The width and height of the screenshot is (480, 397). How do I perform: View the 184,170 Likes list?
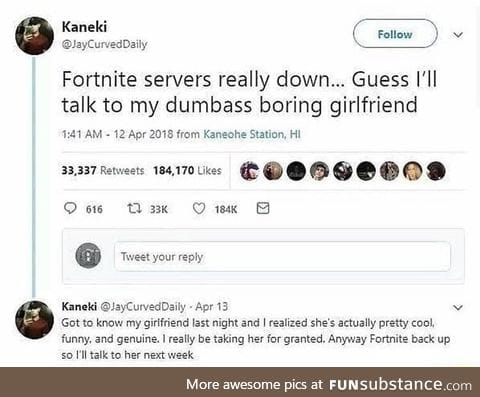pyautogui.click(x=187, y=171)
